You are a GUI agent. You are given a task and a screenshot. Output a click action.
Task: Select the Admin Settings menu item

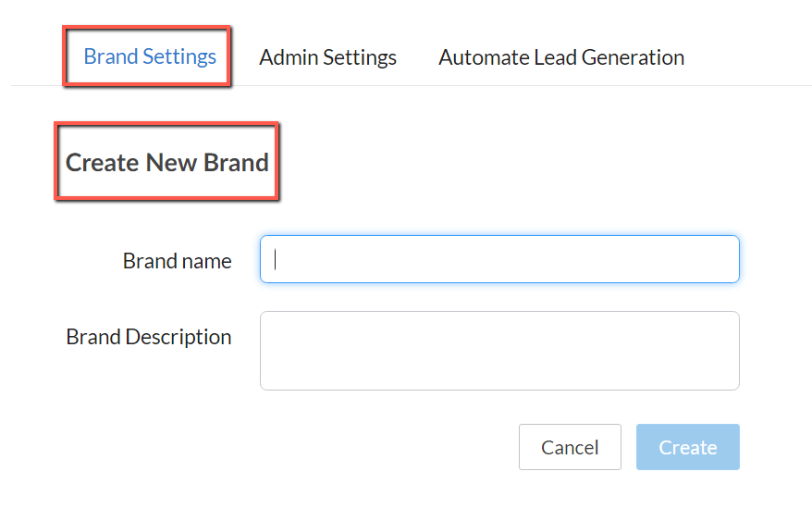327,57
